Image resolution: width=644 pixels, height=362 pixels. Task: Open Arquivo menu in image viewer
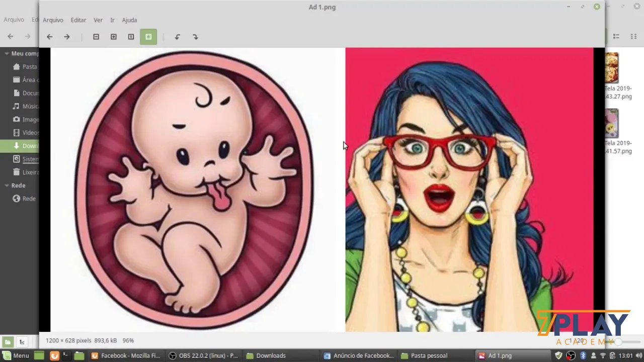click(53, 20)
